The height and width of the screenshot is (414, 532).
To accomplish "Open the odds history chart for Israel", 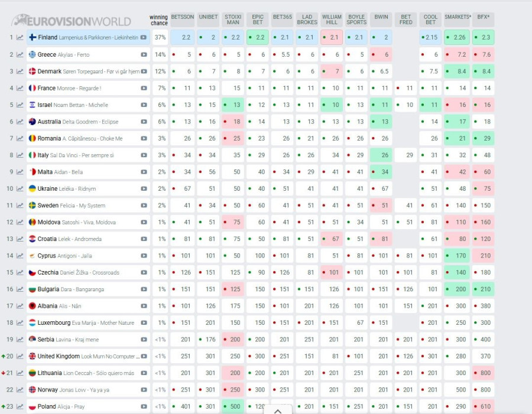I will [x=20, y=105].
